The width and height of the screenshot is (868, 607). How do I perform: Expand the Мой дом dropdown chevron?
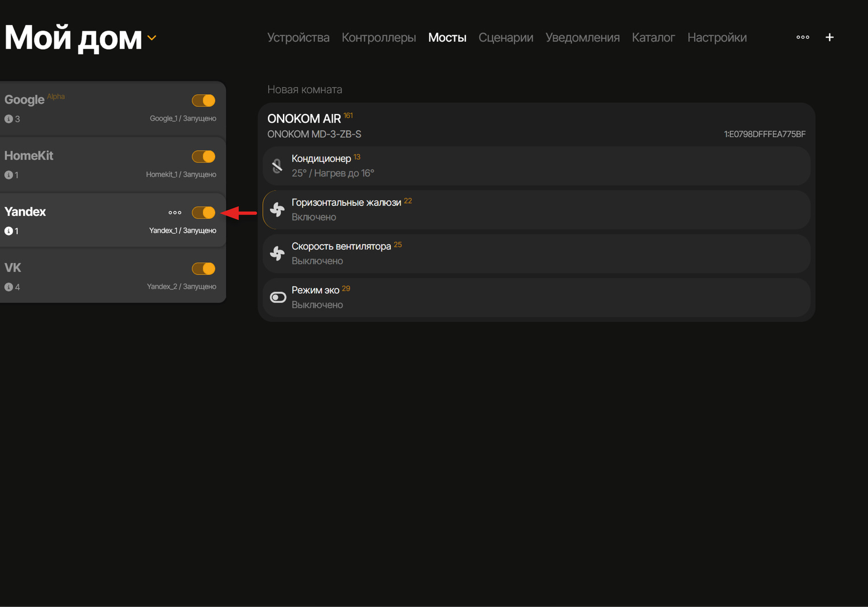[x=152, y=38]
